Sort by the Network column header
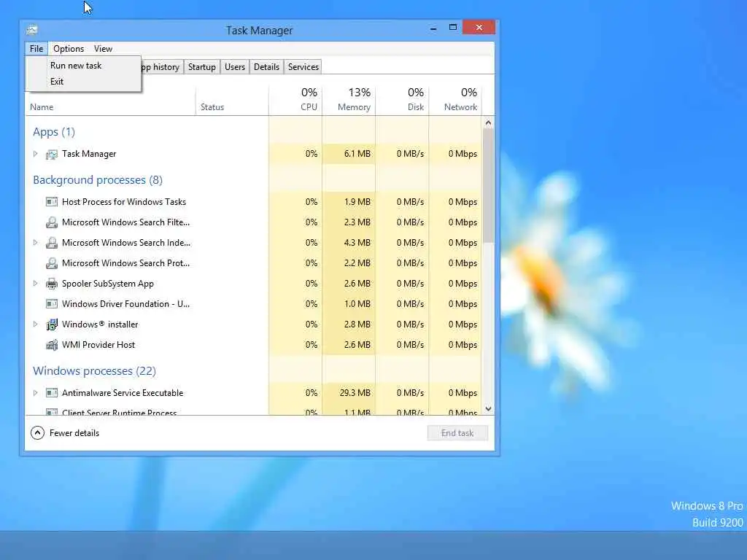747x560 pixels. click(x=456, y=101)
